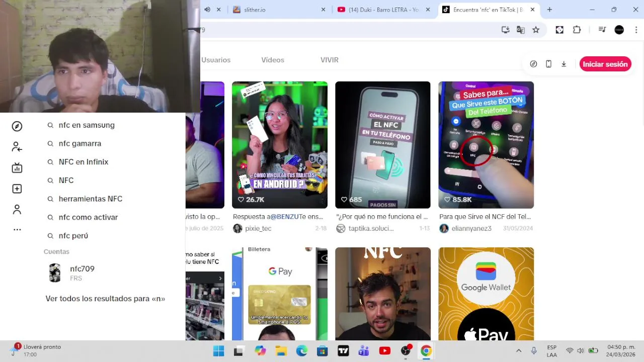Open the Usuarios search tab

click(216, 60)
